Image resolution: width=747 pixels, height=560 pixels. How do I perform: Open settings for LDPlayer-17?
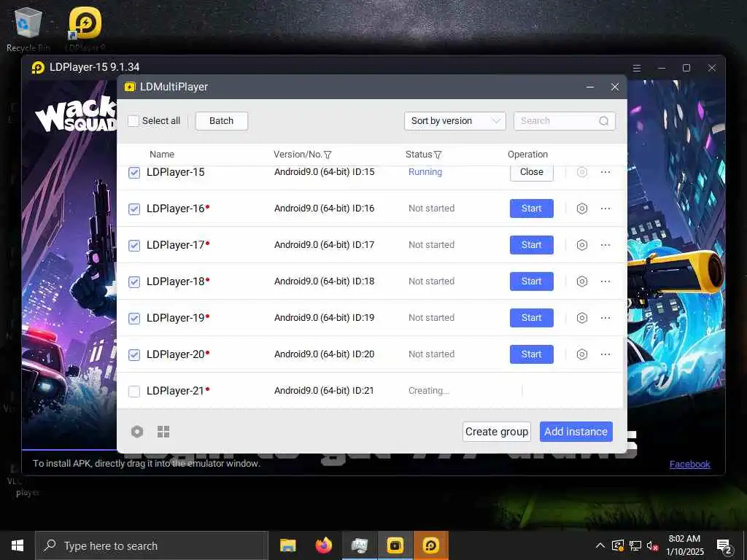(x=581, y=245)
